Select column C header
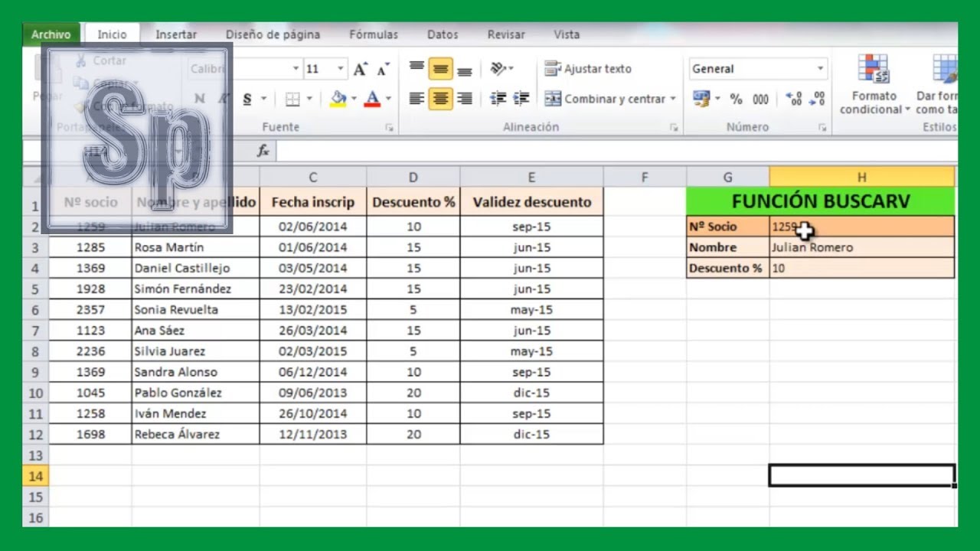The height and width of the screenshot is (551, 980). click(313, 178)
